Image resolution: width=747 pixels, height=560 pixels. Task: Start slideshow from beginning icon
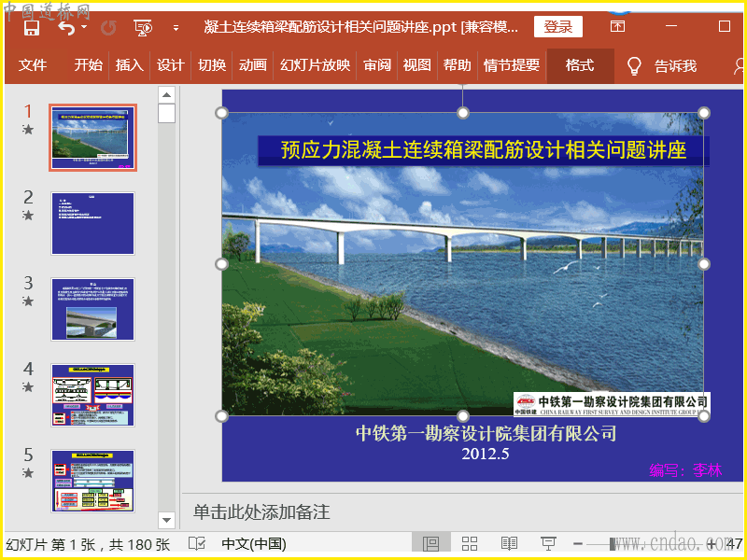(x=143, y=27)
